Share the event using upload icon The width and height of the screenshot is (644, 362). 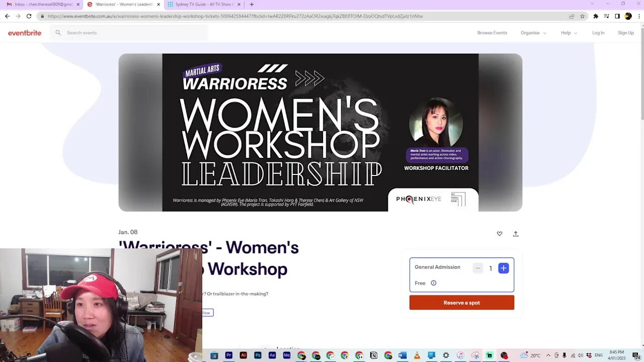coord(516,234)
